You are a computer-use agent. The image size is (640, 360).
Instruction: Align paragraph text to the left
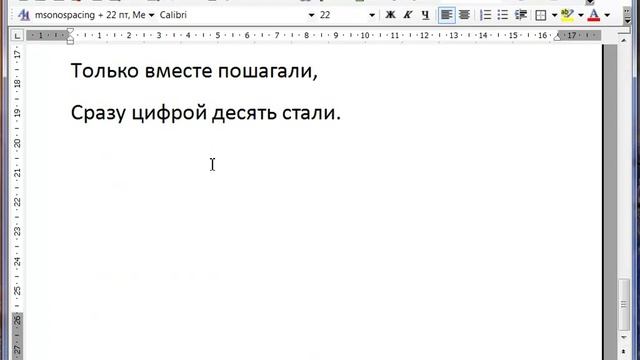tap(447, 15)
